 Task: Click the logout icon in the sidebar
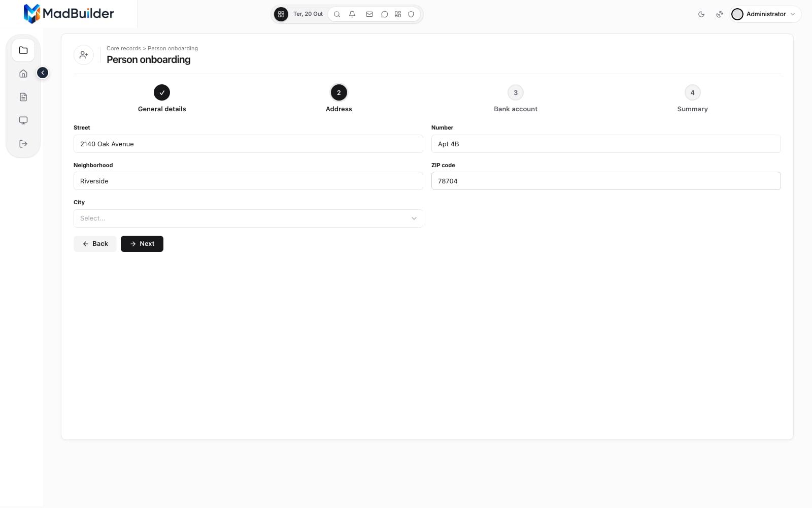[23, 144]
